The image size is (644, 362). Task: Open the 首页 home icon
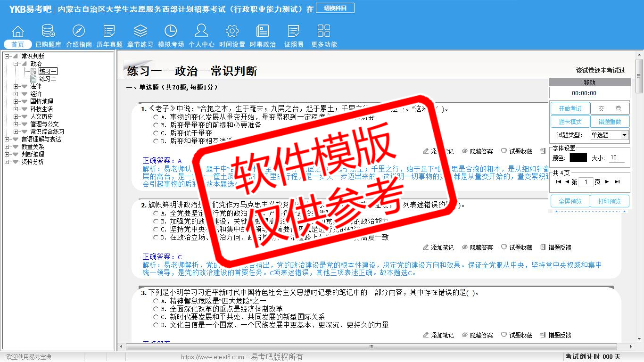[18, 31]
